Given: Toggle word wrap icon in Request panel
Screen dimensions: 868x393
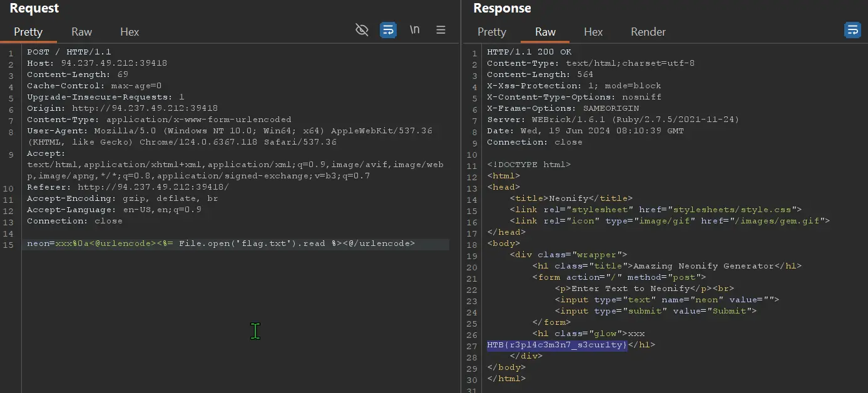Looking at the screenshot, I should tap(388, 30).
